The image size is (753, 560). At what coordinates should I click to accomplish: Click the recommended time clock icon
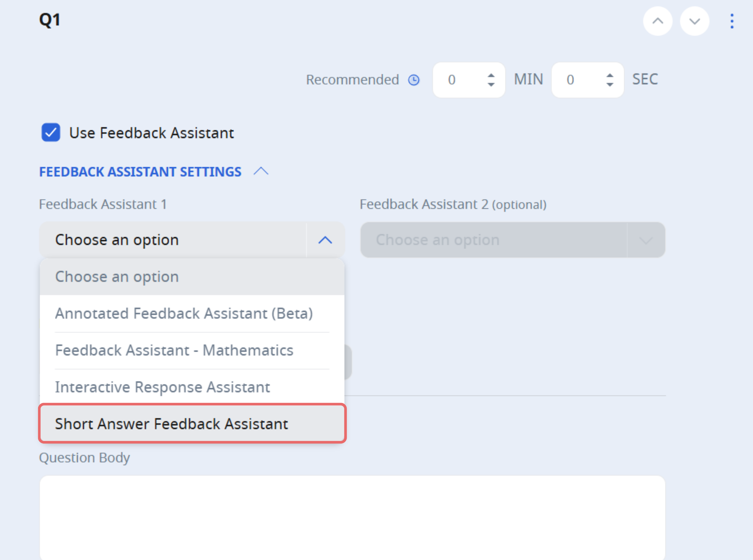pos(413,80)
